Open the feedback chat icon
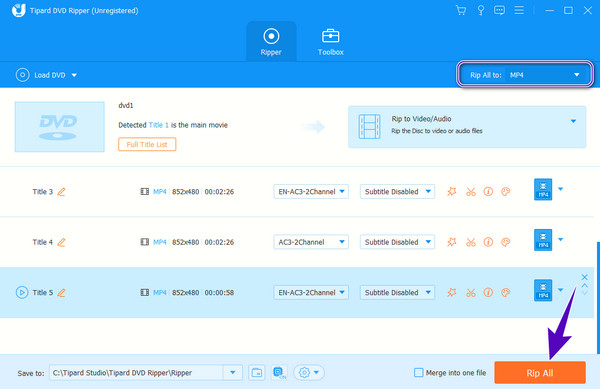Viewport: 600px width, 389px height. pyautogui.click(x=499, y=10)
